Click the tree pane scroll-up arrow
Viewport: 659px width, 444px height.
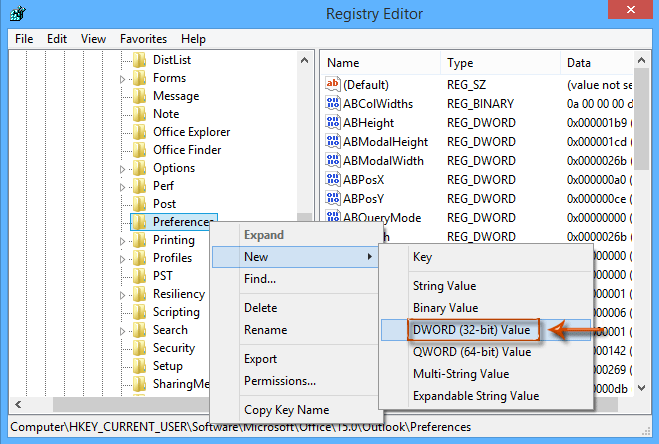click(x=305, y=59)
